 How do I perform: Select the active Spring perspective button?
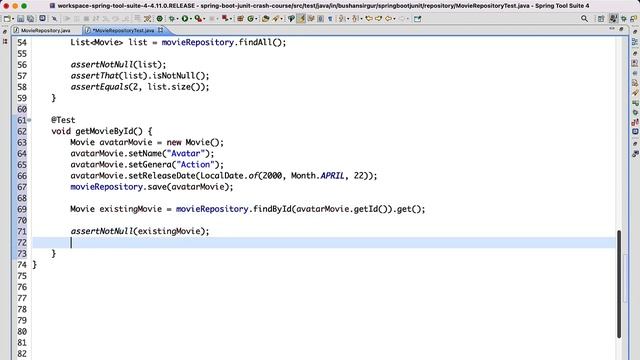(x=613, y=19)
